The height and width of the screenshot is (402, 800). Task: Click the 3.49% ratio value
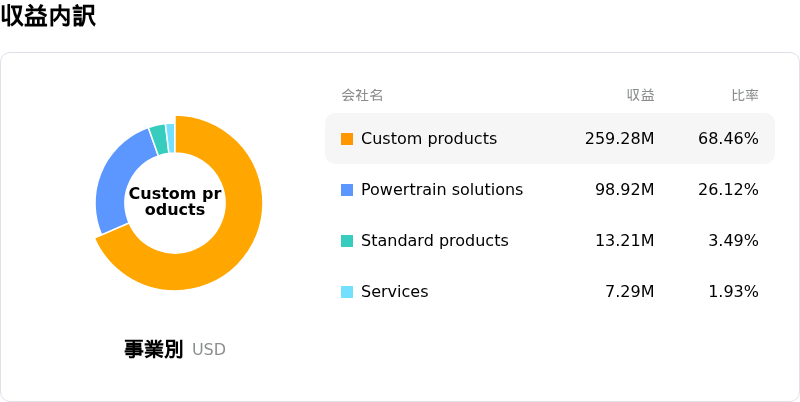tap(733, 241)
